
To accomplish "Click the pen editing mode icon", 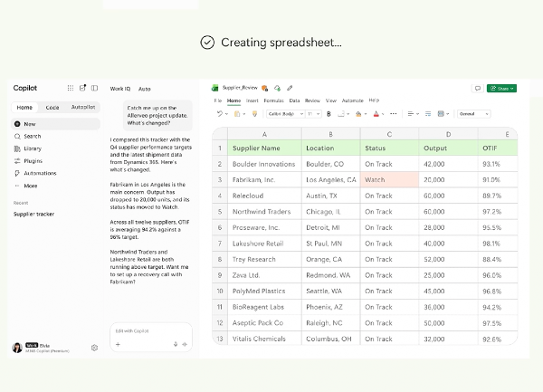I will (x=290, y=88).
